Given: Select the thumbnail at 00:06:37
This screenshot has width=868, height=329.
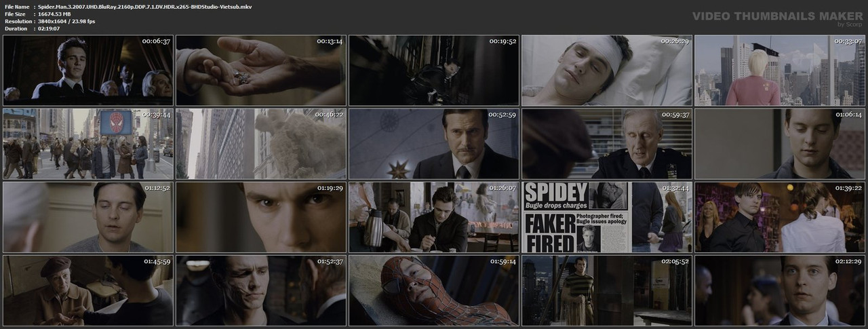Looking at the screenshot, I should pos(88,70).
